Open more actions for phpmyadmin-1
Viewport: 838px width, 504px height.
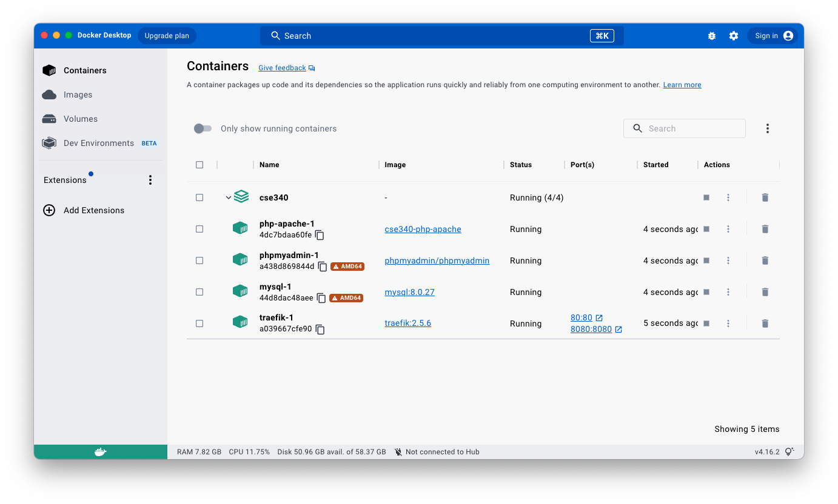(728, 260)
